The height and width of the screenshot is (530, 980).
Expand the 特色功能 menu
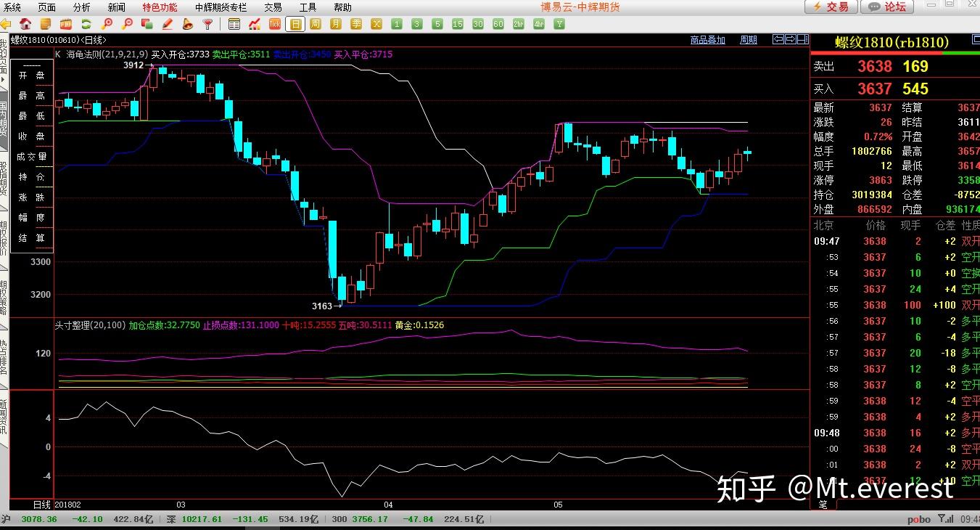click(160, 7)
